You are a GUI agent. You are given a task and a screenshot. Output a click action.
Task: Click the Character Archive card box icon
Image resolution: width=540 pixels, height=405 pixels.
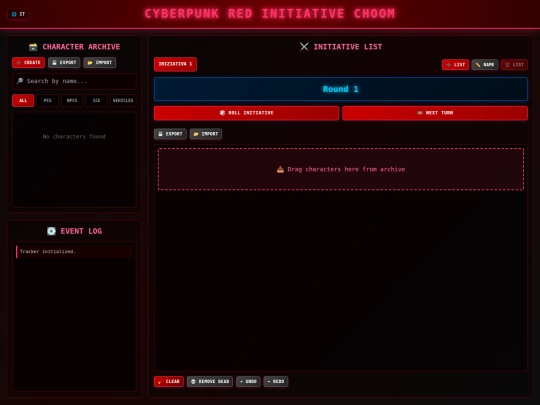[33, 47]
